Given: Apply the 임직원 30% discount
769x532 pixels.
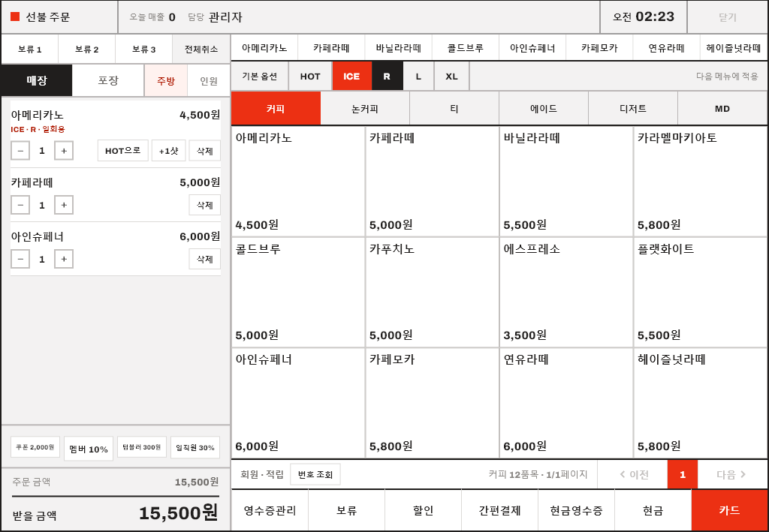Looking at the screenshot, I should tap(195, 447).
